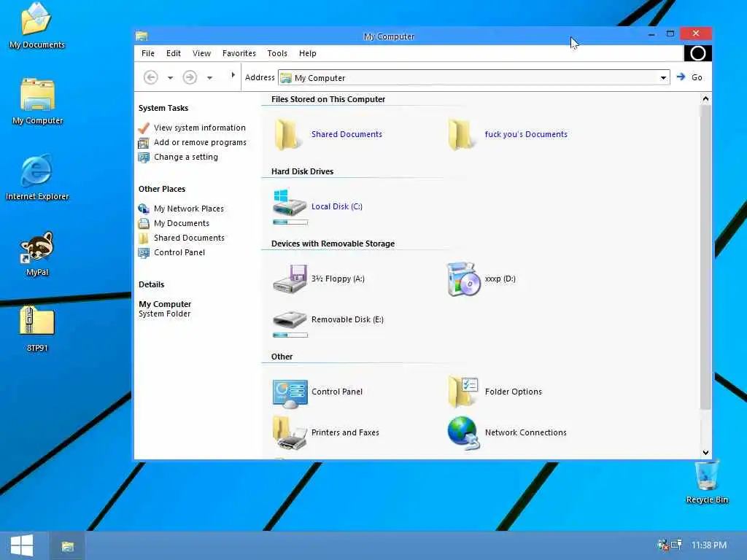The width and height of the screenshot is (747, 560).
Task: Open the Shared Documents folder icon
Action: 287,134
